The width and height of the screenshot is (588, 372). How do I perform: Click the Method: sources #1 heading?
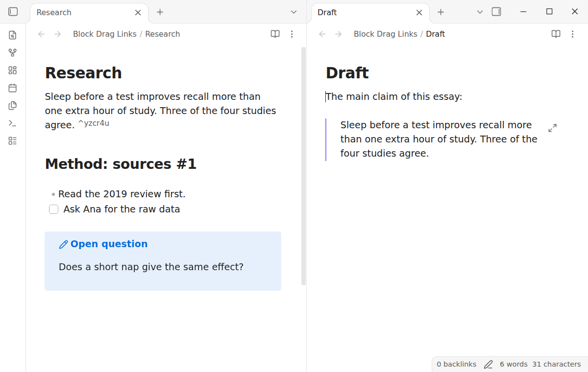coord(121,164)
